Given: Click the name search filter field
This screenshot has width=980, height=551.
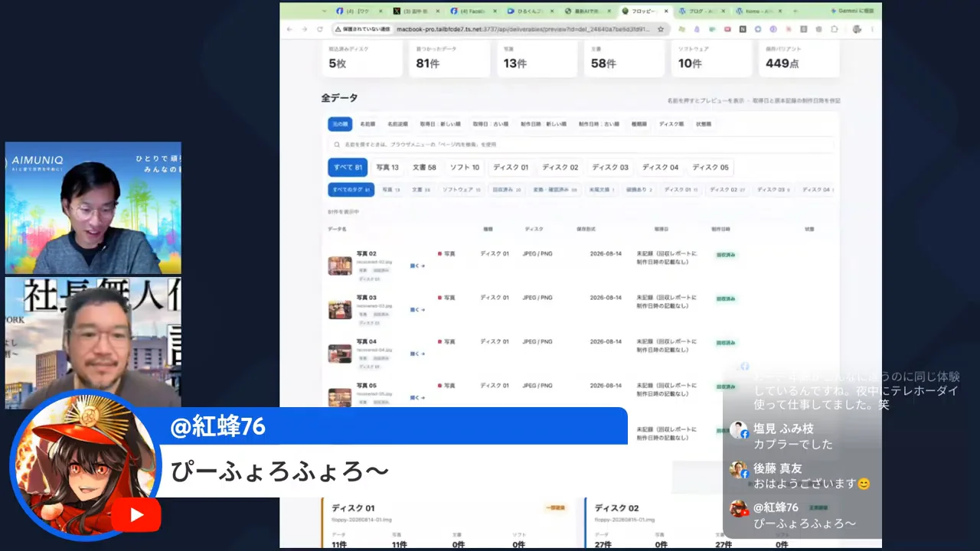Looking at the screenshot, I should (x=581, y=144).
